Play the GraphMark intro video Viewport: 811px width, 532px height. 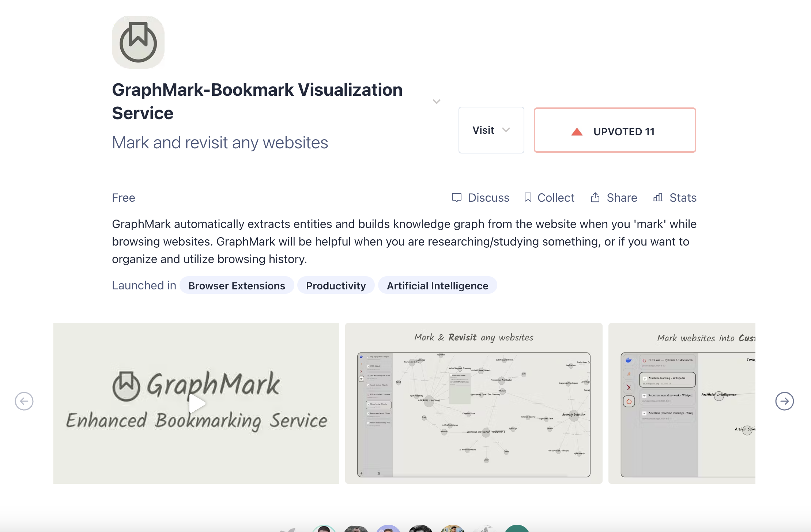click(197, 403)
